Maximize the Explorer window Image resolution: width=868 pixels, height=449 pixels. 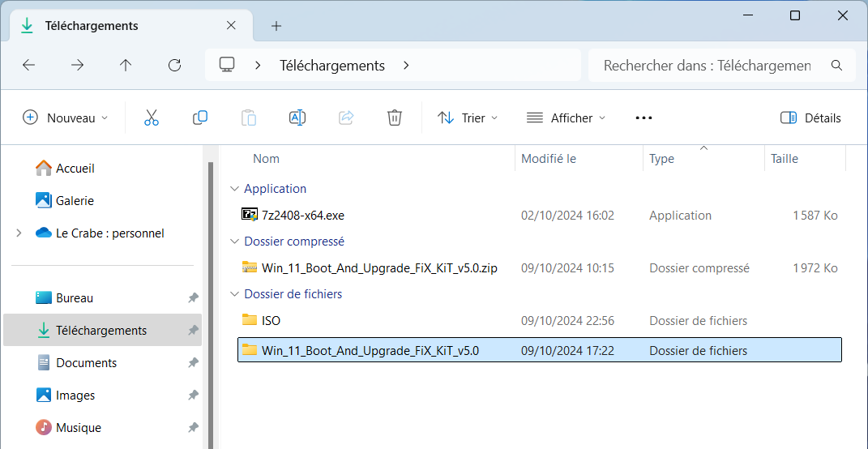(794, 15)
